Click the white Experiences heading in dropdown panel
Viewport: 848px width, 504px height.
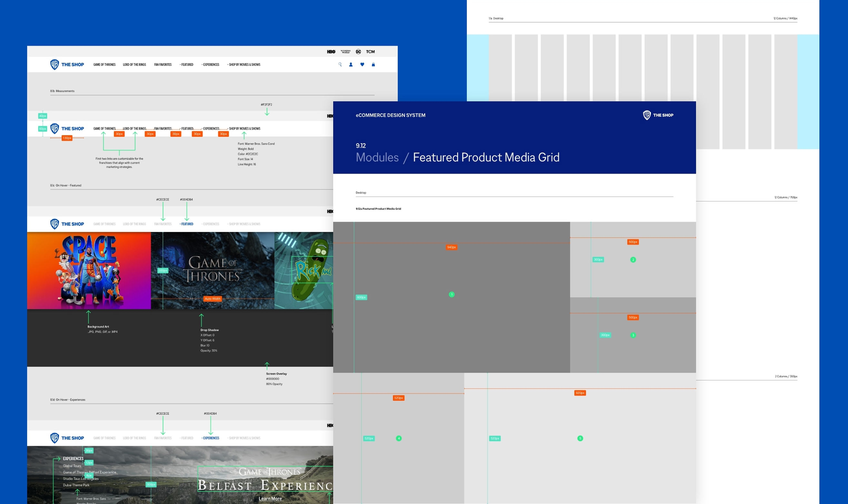coord(73,459)
